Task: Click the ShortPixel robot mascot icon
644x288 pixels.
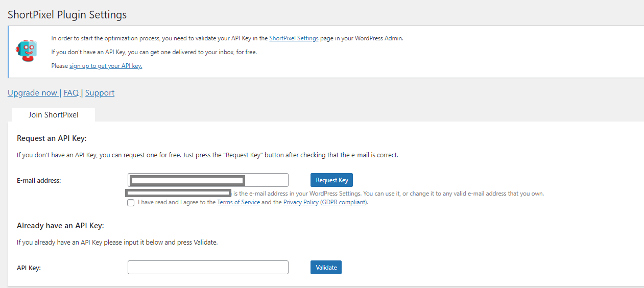Action: (x=26, y=52)
